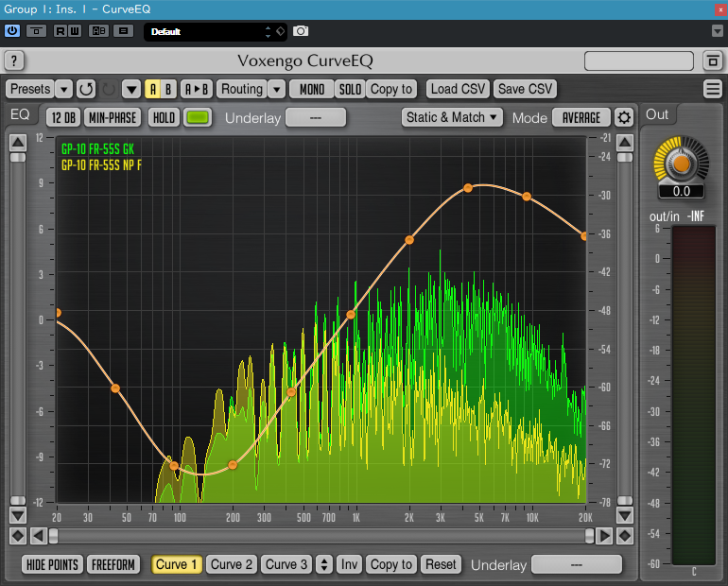
Task: Click Inv to invert curve
Action: coord(349,564)
